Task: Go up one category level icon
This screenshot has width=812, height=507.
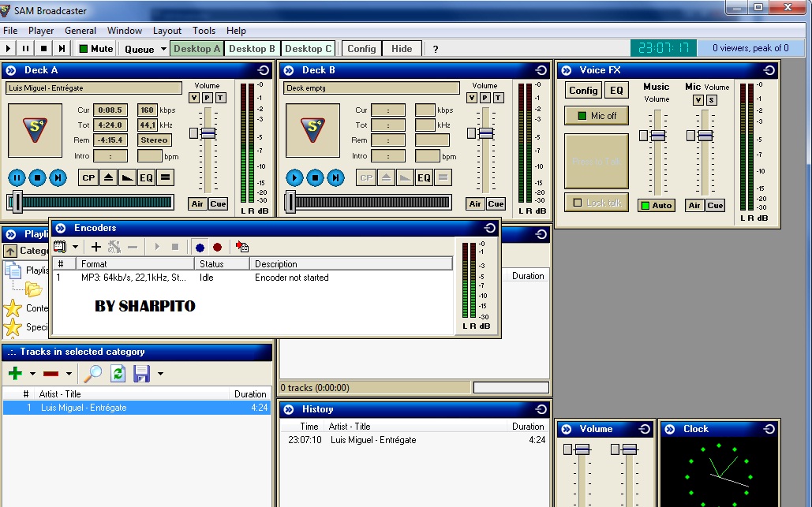Action: [x=9, y=251]
